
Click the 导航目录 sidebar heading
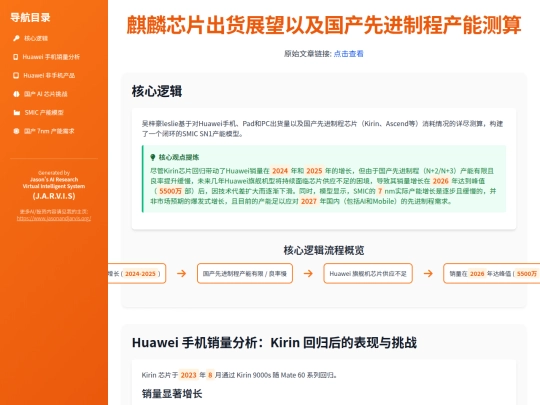30,17
